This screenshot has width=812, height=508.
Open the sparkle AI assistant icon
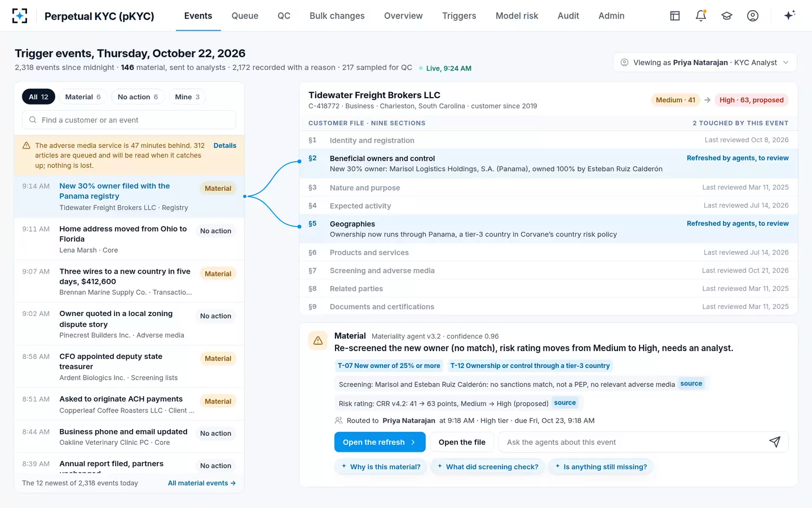point(789,15)
